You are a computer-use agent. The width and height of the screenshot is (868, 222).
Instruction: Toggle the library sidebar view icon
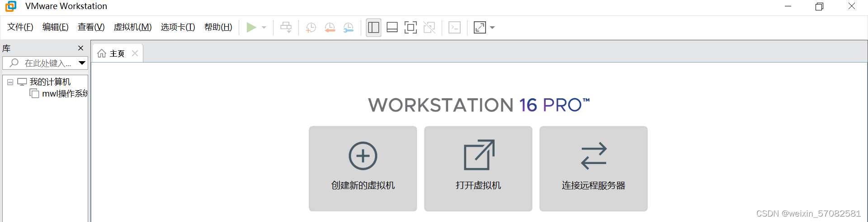point(374,28)
